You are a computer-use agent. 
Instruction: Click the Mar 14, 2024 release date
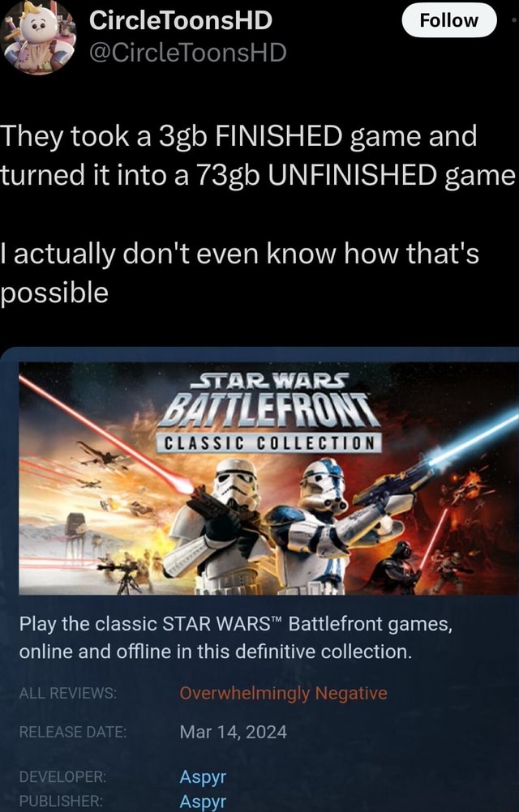[233, 732]
